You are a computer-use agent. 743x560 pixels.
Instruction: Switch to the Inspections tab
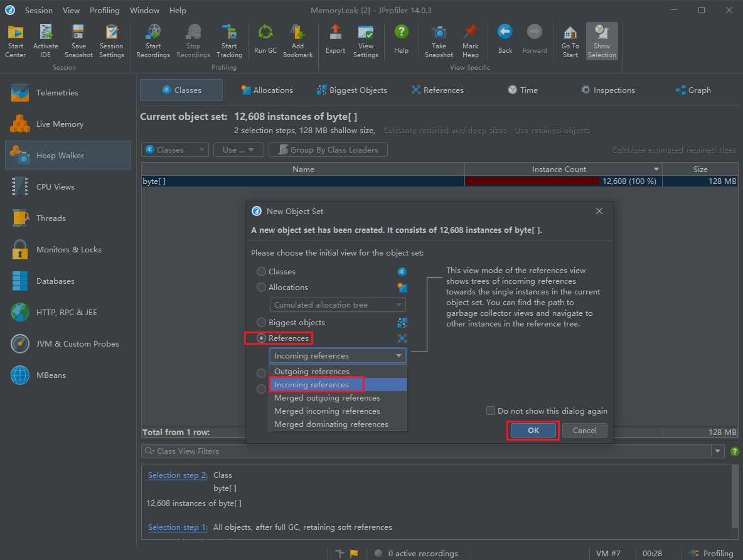click(x=608, y=90)
